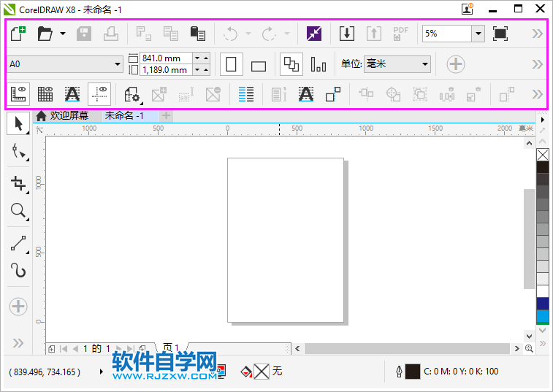Image resolution: width=553 pixels, height=392 pixels.
Task: Expand property bar overflow chevron
Action: 537,64
